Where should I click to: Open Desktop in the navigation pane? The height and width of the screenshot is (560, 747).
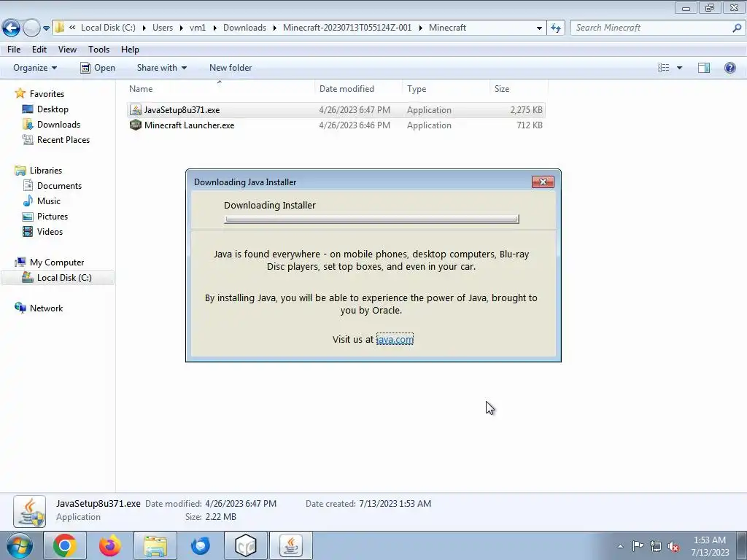tap(53, 109)
